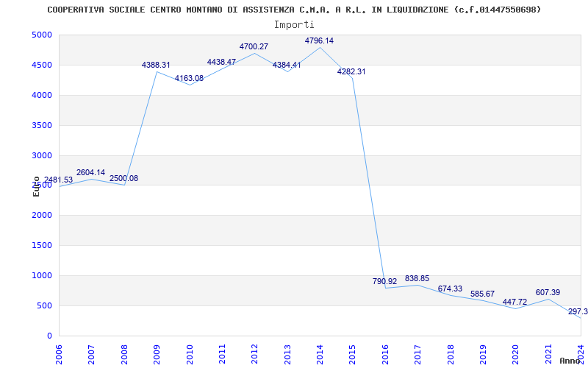Click the 2018 x-axis year label
The height and width of the screenshot is (368, 588).
click(x=451, y=354)
